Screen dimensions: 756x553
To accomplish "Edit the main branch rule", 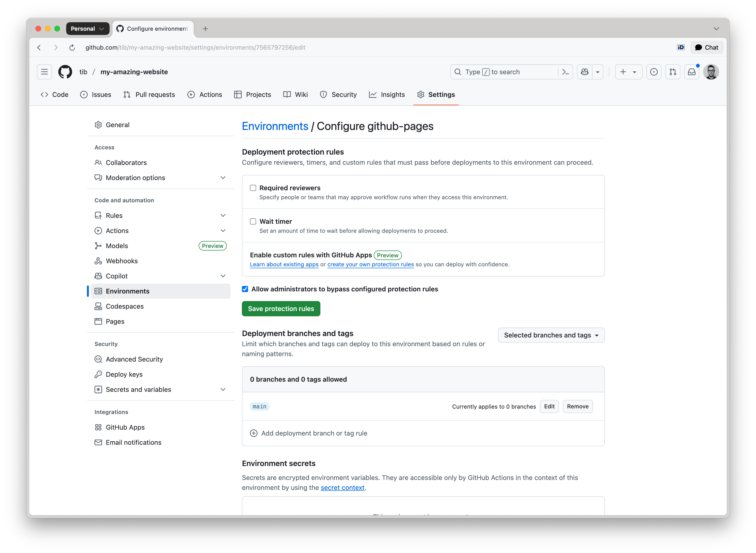I will pos(549,406).
